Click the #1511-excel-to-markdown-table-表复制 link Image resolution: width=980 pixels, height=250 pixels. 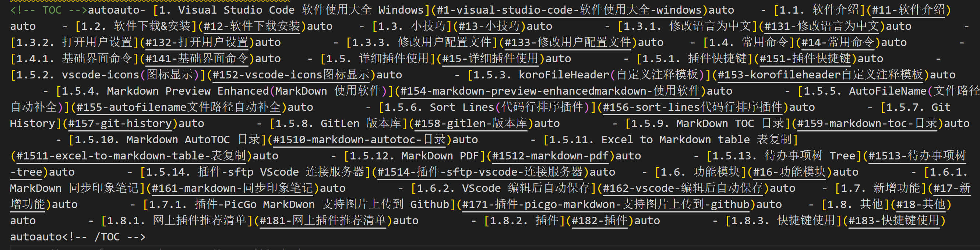tap(131, 156)
